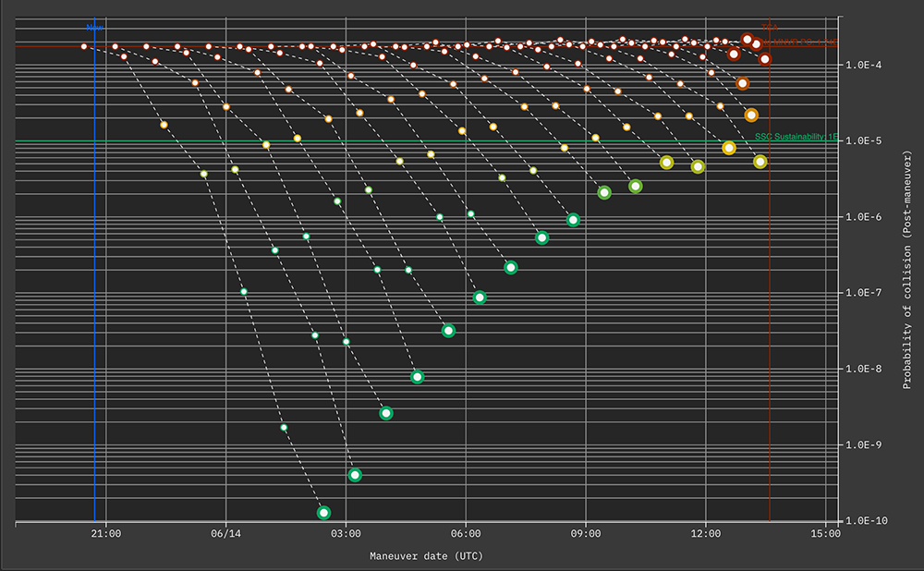This screenshot has width=924, height=571.
Task: Select the large amber-orange ring marker between 1.0E-4 and 1.0E-5
Action: [x=750, y=115]
